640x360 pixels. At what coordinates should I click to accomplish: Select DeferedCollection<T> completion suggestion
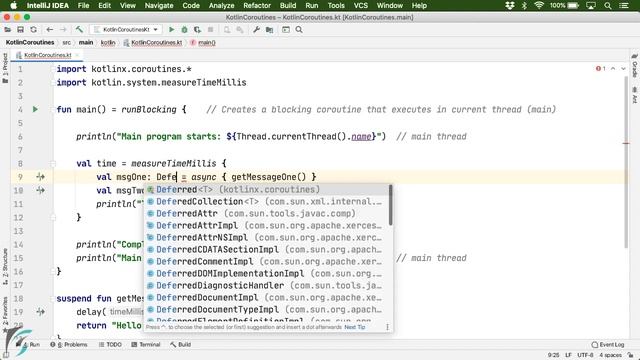pos(266,201)
